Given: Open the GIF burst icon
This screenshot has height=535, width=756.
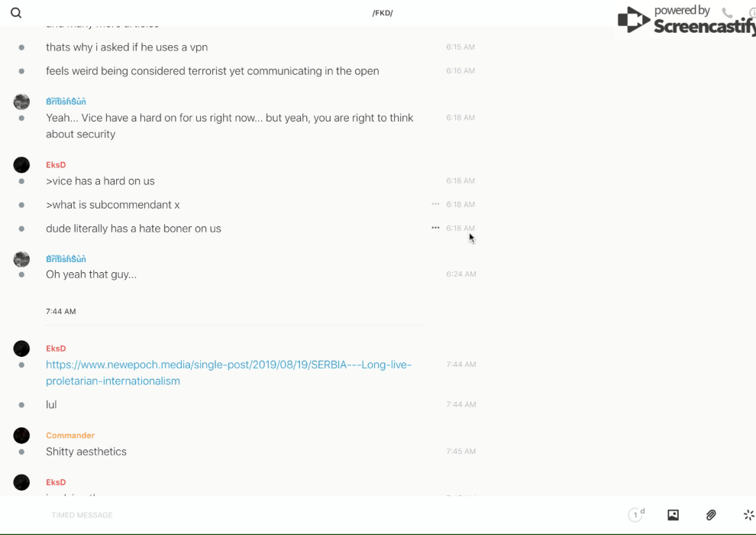Looking at the screenshot, I should coord(748,515).
